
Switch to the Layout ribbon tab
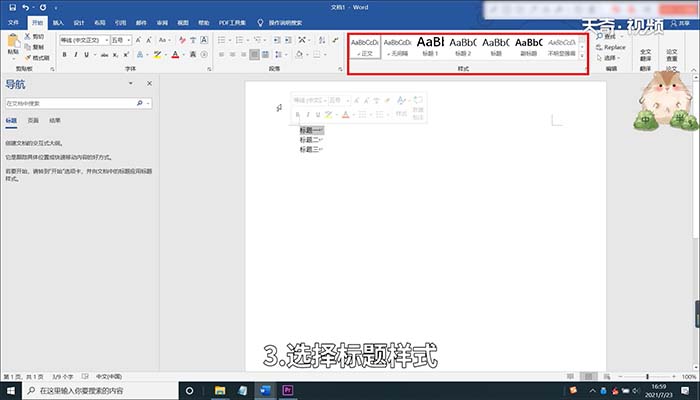point(100,22)
